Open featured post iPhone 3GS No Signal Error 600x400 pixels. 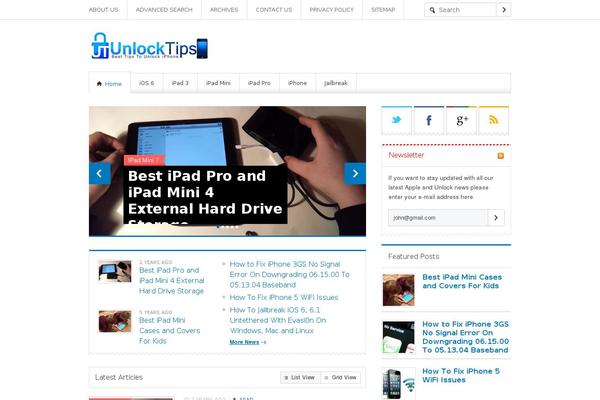click(x=465, y=337)
